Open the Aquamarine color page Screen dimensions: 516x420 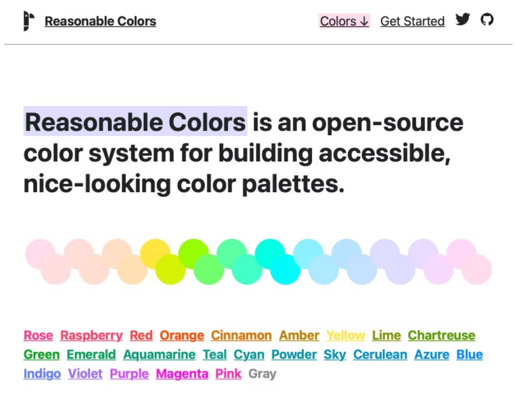159,354
